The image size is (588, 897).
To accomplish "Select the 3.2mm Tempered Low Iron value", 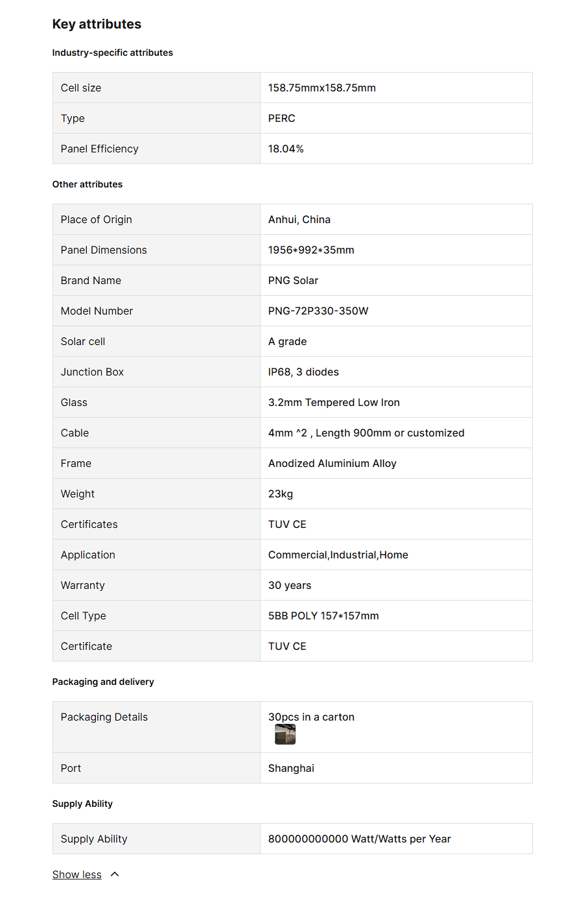I will coord(334,402).
